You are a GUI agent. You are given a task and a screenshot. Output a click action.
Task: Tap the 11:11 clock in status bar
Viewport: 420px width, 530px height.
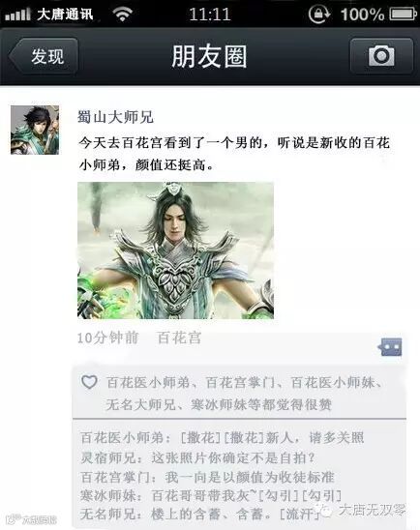210,15
